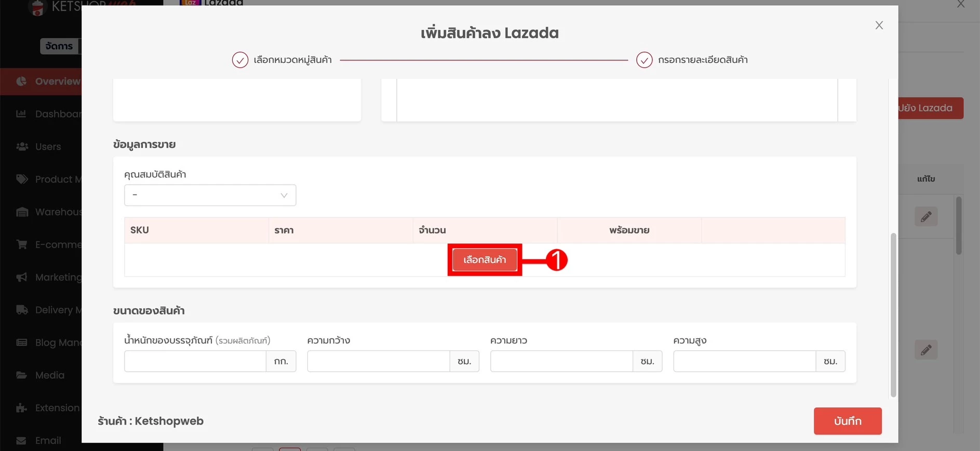The image size is (980, 451).
Task: Click the red เลือกสินค้า button
Action: (485, 259)
